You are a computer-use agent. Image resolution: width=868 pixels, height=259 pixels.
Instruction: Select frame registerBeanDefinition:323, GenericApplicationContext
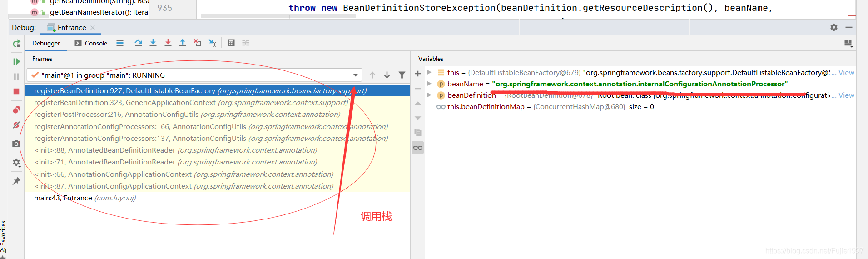pos(218,102)
